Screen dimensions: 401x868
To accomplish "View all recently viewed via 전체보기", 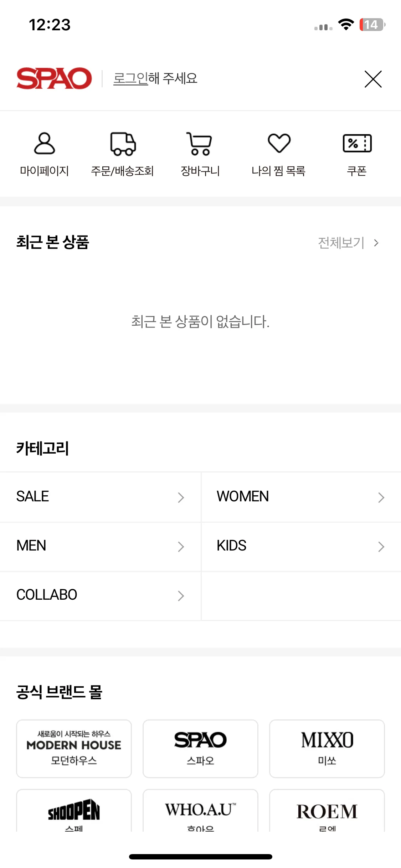I will click(x=348, y=243).
